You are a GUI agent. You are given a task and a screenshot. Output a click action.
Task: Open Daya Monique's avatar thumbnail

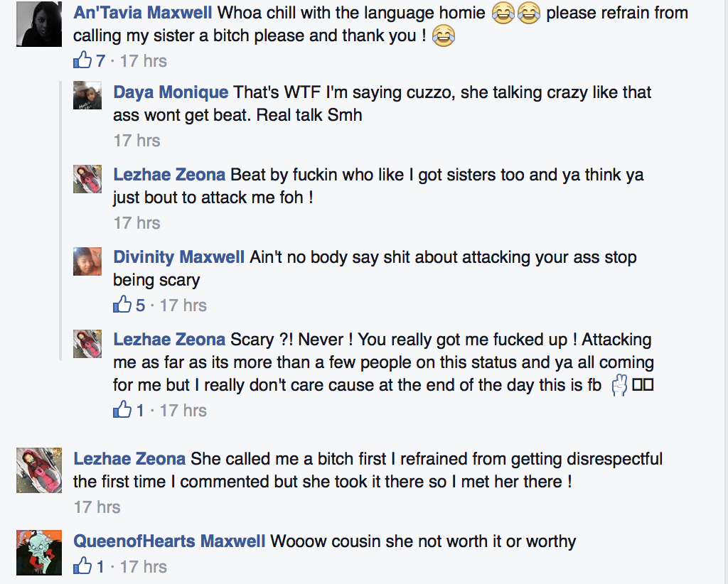point(87,95)
